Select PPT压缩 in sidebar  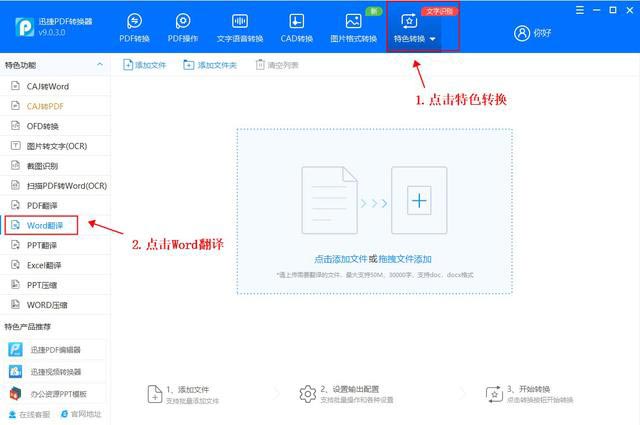tap(55, 285)
